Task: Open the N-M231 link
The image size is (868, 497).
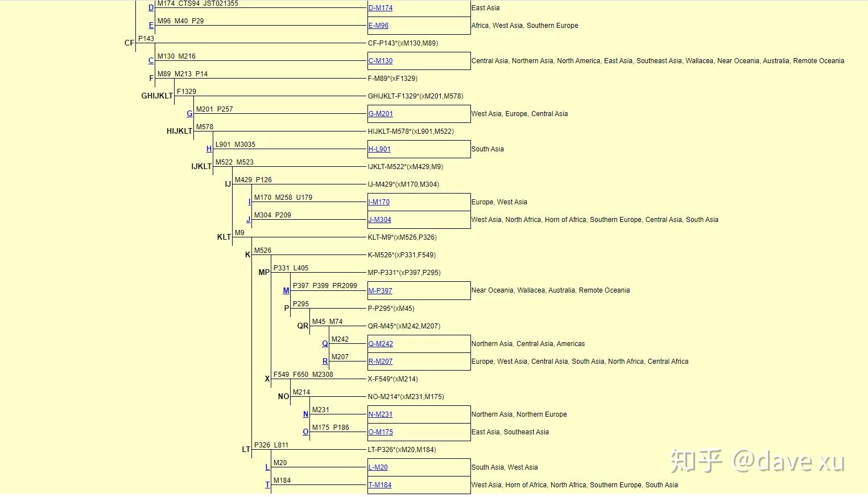Action: (381, 414)
